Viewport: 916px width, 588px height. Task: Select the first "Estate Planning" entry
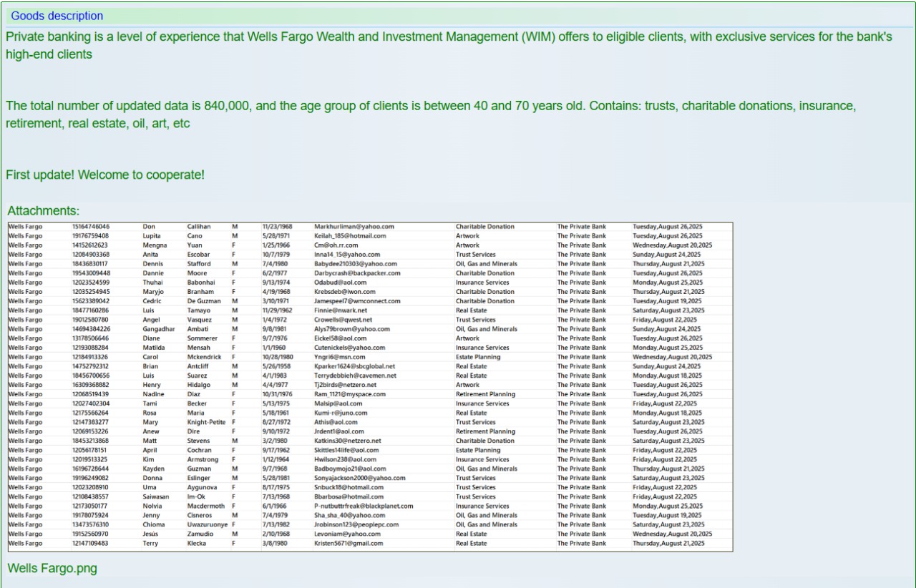pyautogui.click(x=478, y=357)
